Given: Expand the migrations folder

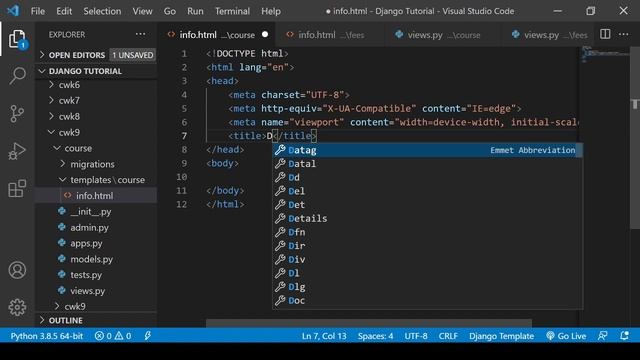Looking at the screenshot, I should click(96, 164).
